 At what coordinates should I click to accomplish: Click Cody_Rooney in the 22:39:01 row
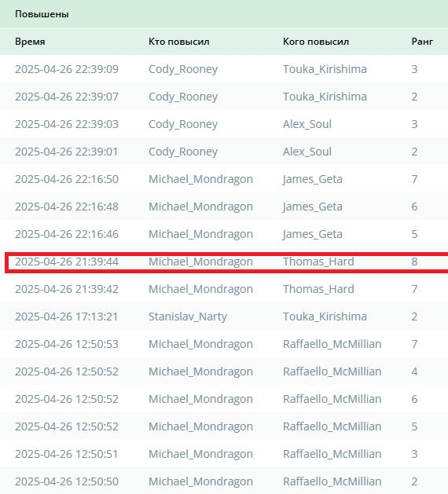pyautogui.click(x=183, y=152)
